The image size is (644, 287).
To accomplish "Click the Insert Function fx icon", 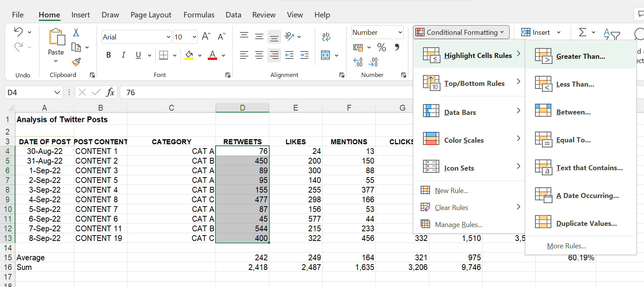I will tap(110, 92).
